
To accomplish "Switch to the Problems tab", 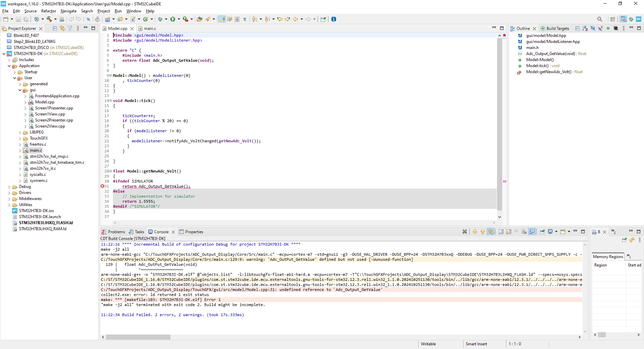I will click(x=113, y=232).
